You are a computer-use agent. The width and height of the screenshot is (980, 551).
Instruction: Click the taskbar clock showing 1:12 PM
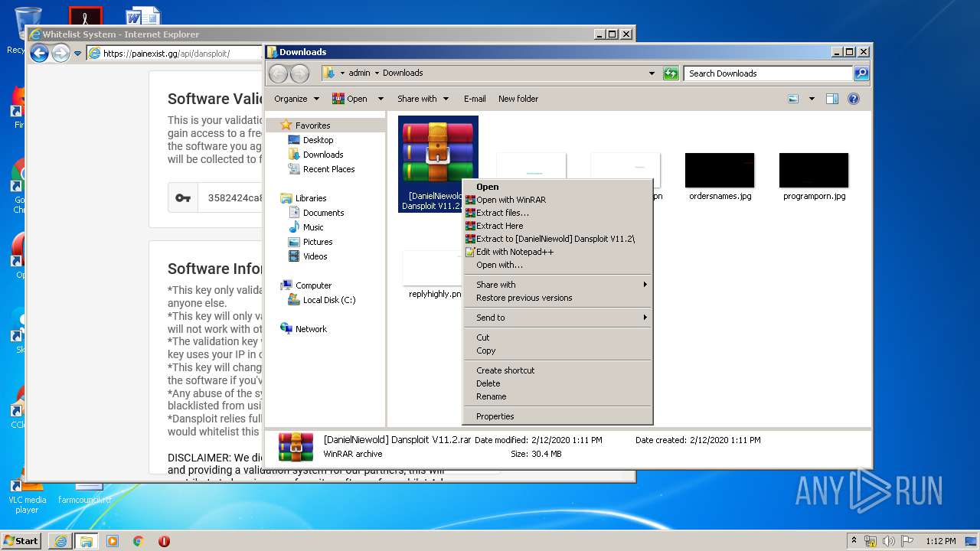(x=940, y=541)
